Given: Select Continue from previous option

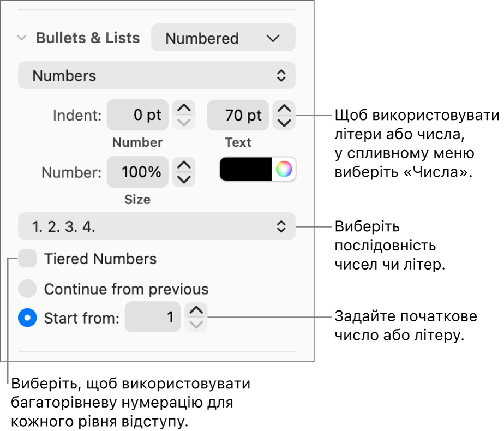Looking at the screenshot, I should click(27, 289).
